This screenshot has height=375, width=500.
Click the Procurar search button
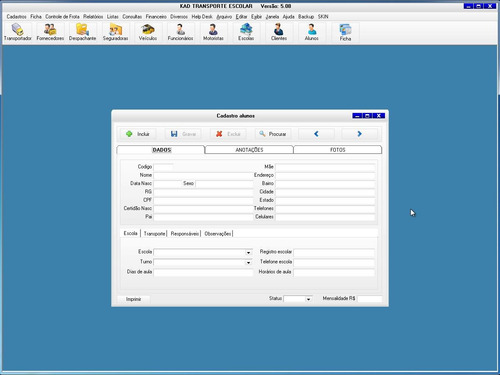(273, 134)
